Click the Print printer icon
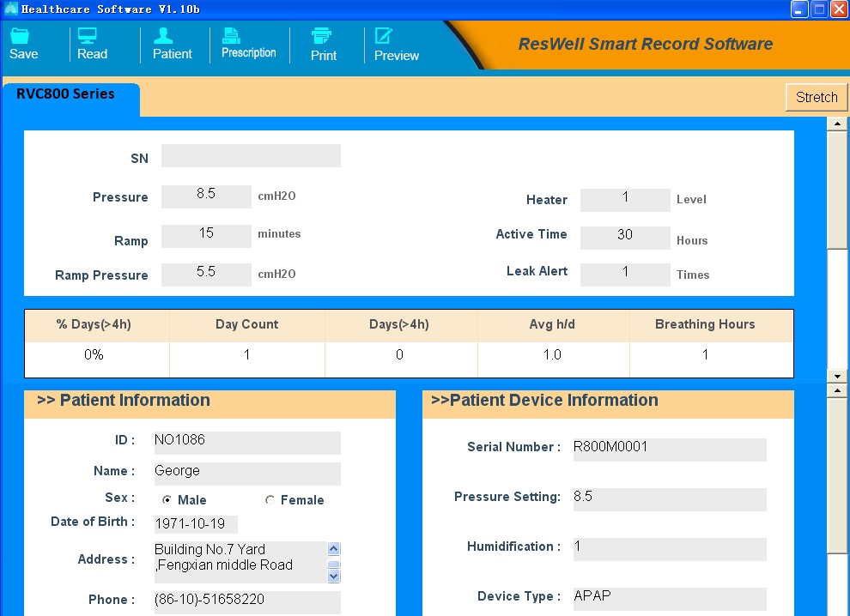850x616 pixels. [x=321, y=36]
